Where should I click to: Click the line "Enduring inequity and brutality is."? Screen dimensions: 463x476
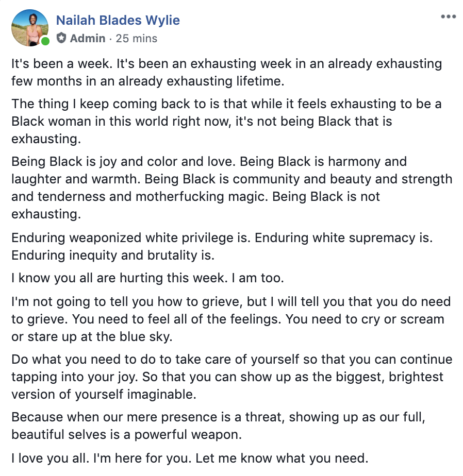[x=113, y=256]
